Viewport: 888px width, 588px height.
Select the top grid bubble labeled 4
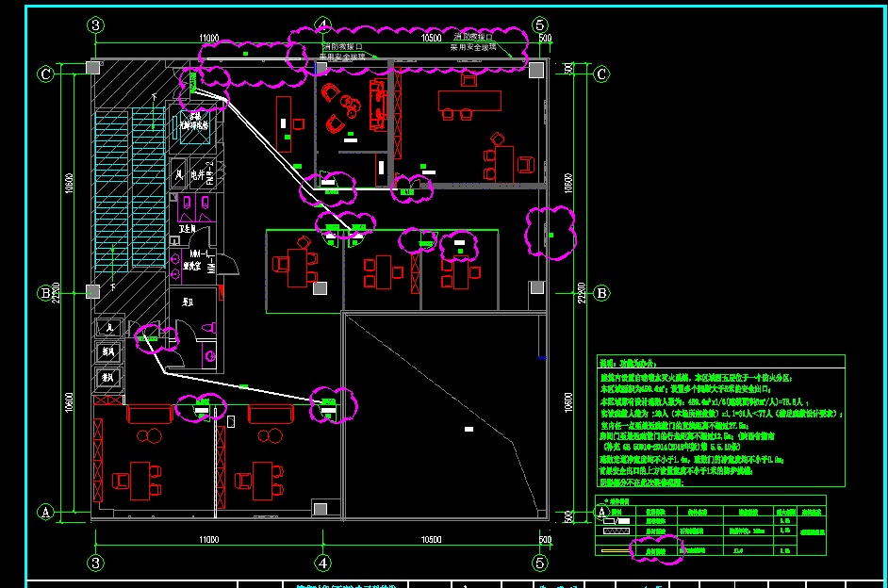(x=322, y=25)
